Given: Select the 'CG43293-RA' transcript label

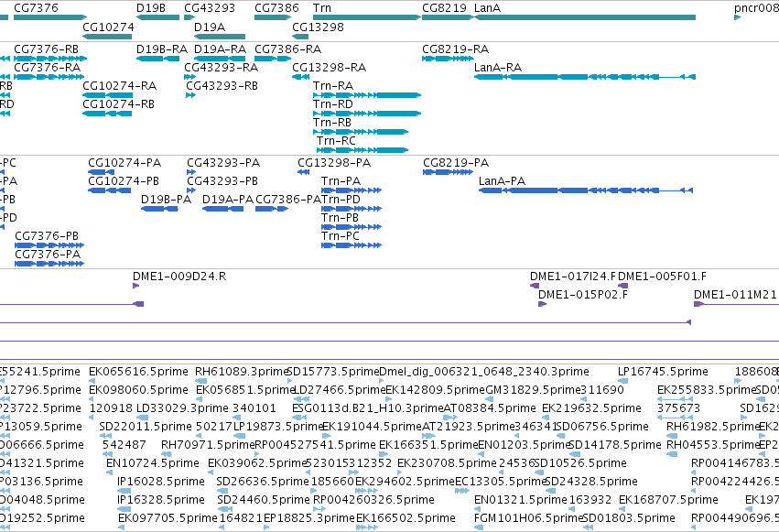Looking at the screenshot, I should point(222,68).
